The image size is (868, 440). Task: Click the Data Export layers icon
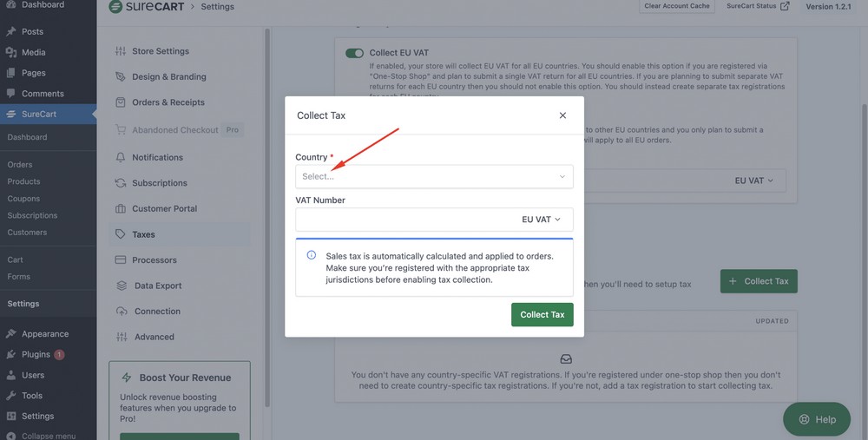pyautogui.click(x=122, y=286)
